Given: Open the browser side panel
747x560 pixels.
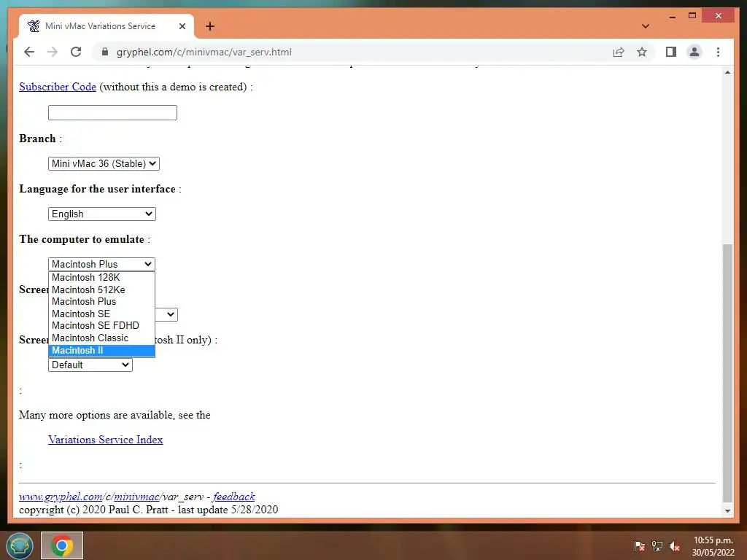Looking at the screenshot, I should (x=671, y=52).
